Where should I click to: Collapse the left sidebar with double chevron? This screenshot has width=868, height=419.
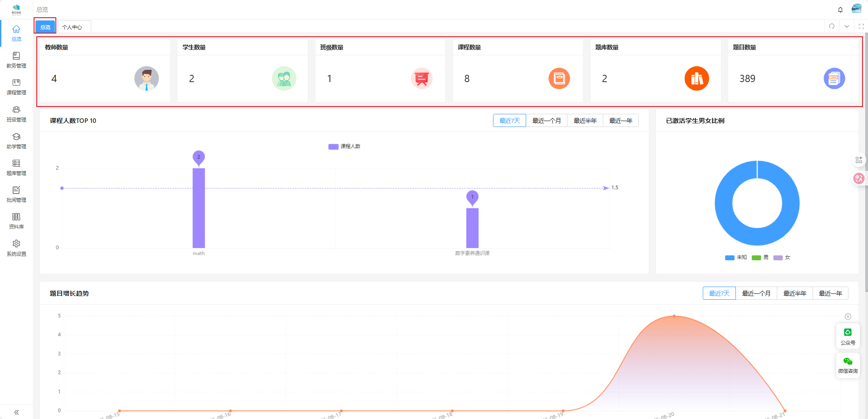coord(16,412)
